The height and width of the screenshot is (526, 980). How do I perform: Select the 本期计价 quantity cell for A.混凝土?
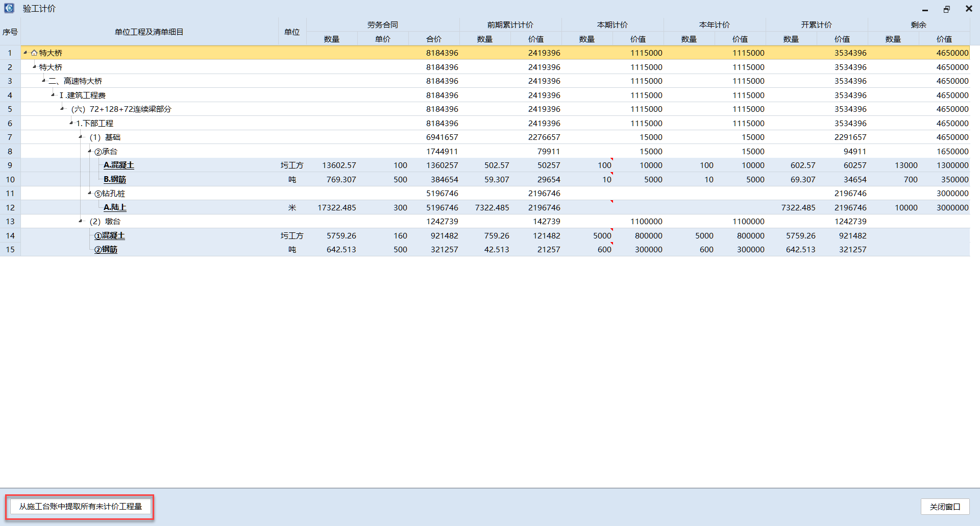tap(587, 165)
